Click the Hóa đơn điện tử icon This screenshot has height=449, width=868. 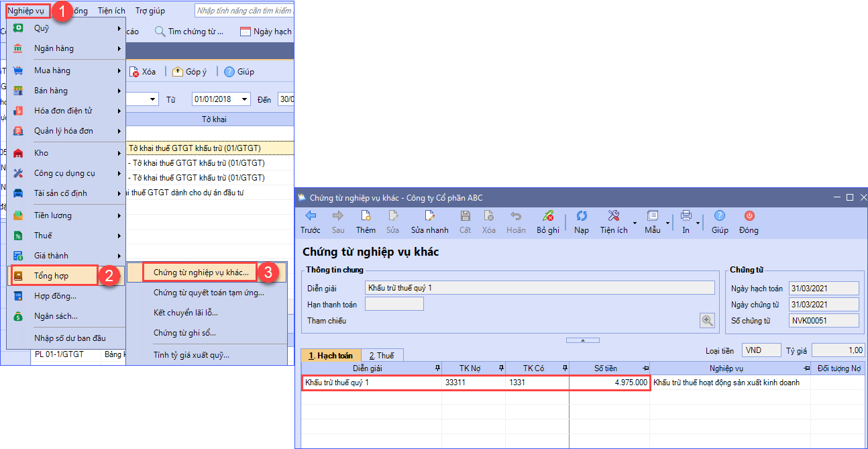pyautogui.click(x=19, y=111)
